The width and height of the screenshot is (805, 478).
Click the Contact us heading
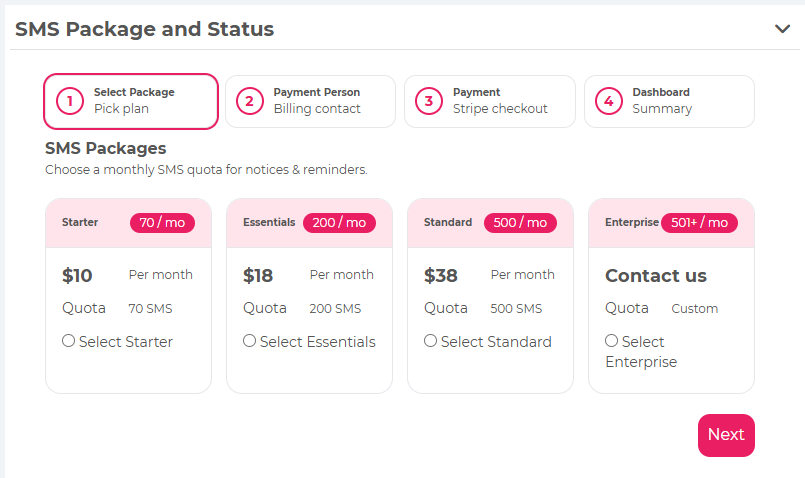[x=656, y=276]
